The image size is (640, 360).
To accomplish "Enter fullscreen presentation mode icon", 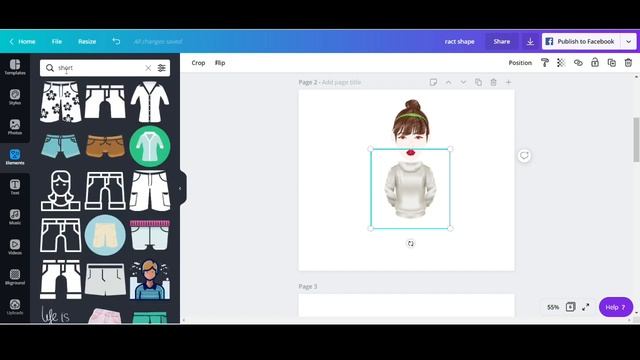I will pyautogui.click(x=586, y=307).
